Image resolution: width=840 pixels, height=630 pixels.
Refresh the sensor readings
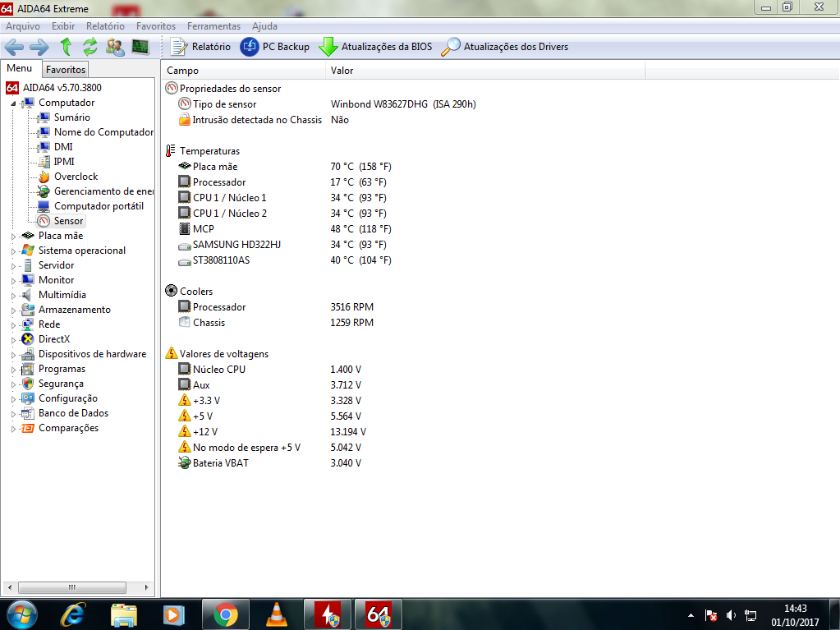click(90, 47)
